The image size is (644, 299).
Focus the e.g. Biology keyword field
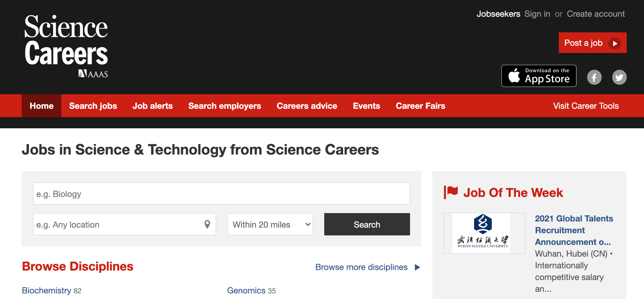[x=221, y=194]
